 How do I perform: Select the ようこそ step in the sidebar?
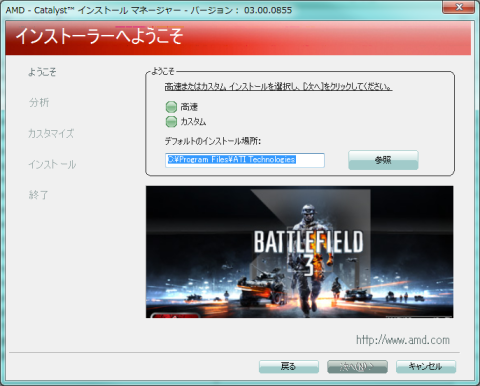tap(42, 72)
